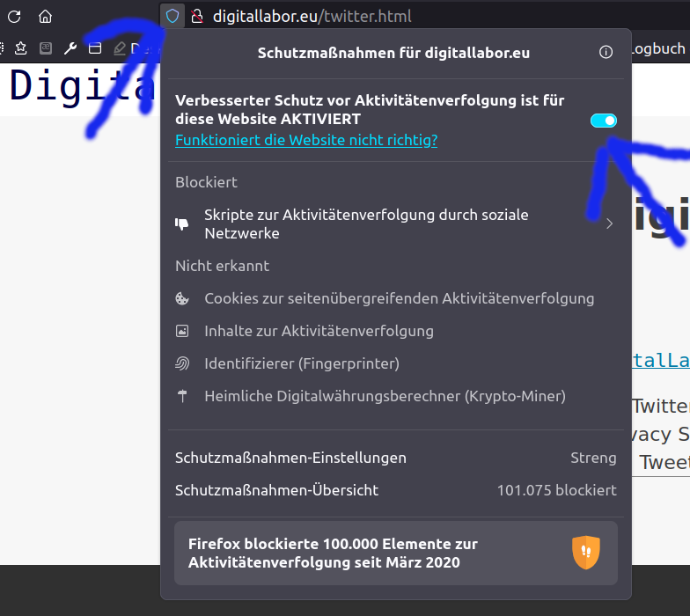This screenshot has height=616, width=690.
Task: Click 'Cookies zur seitenübergreifenden Aktivitätenverfolgung' text
Action: [x=400, y=299]
